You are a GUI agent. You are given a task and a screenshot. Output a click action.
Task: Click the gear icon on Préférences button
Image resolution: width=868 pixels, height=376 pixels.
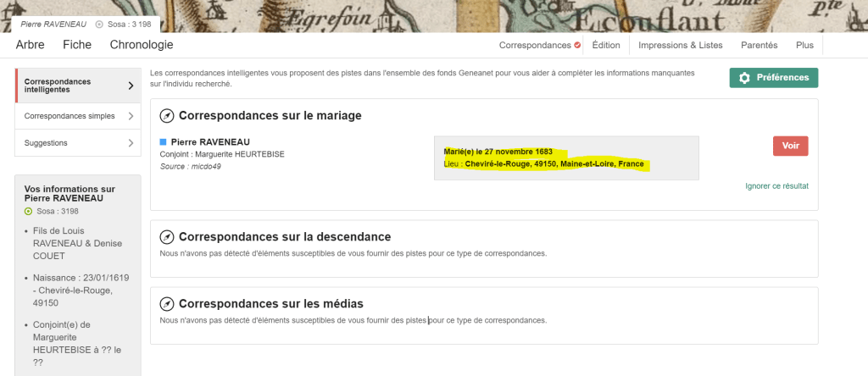point(744,78)
